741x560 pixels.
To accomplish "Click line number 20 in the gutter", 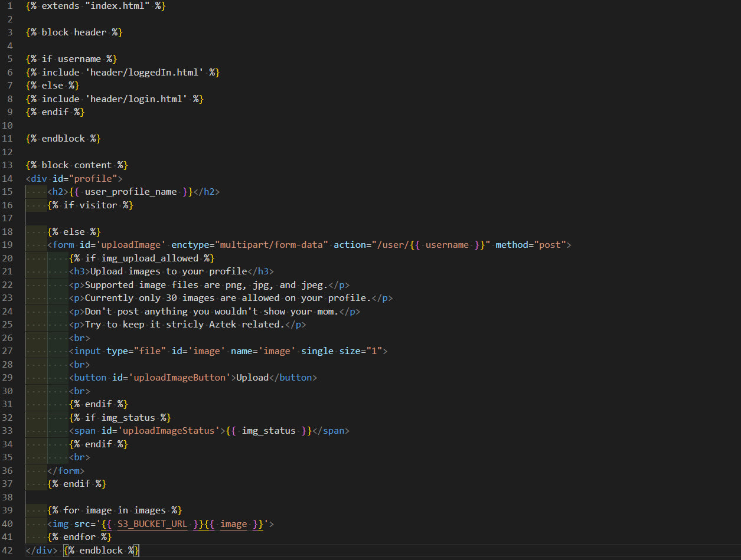I will tap(8, 258).
